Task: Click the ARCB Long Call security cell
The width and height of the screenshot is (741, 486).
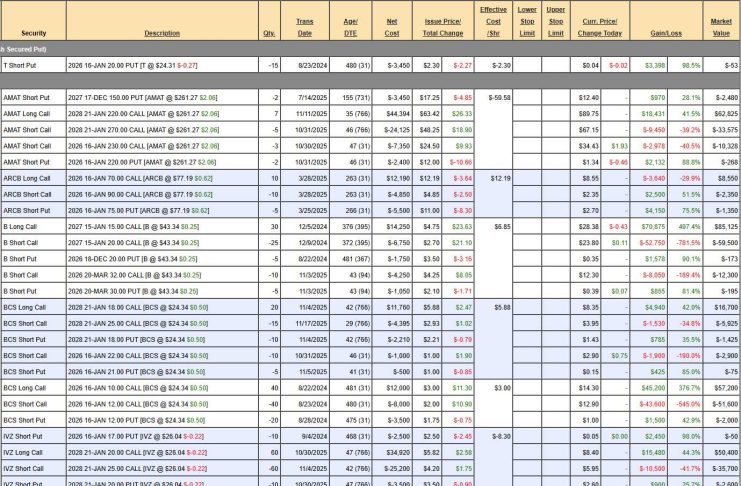Action: (22, 177)
